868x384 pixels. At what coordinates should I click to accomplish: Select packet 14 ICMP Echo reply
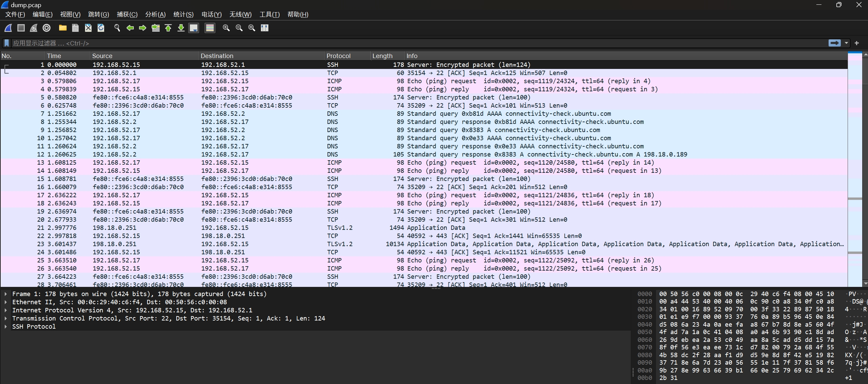pos(424,171)
